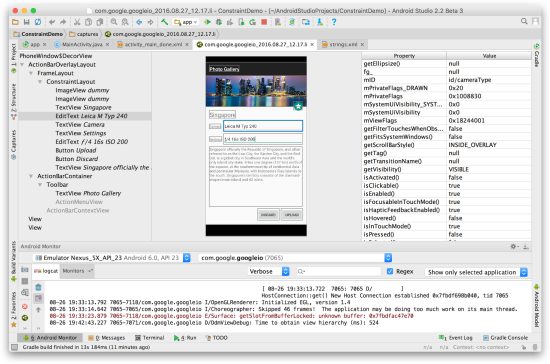Screen dimensions: 550x364
Task: Open the Event Log
Action: pos(456,338)
